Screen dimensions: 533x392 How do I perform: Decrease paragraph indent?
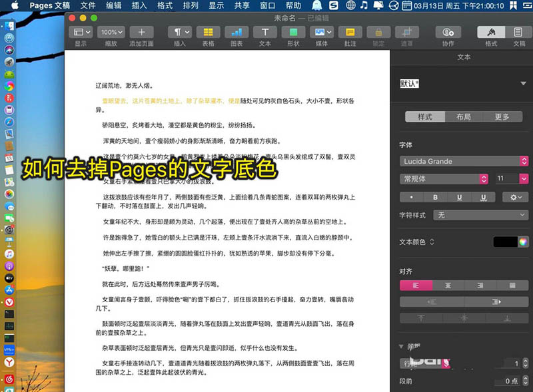tap(432, 301)
